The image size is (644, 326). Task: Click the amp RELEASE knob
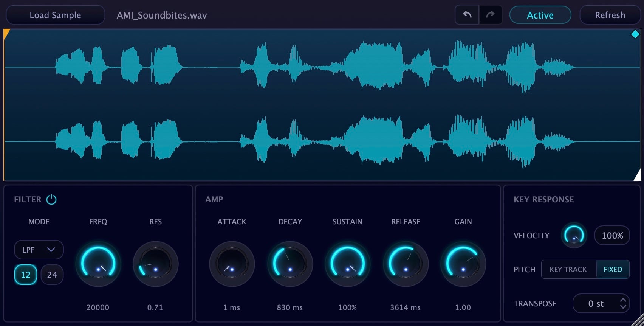coord(406,264)
